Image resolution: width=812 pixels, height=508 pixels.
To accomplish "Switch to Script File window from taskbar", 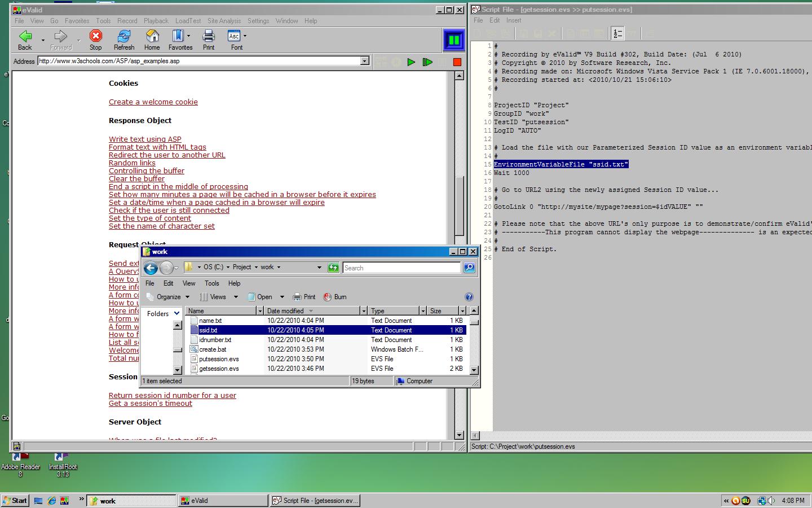I will point(315,501).
